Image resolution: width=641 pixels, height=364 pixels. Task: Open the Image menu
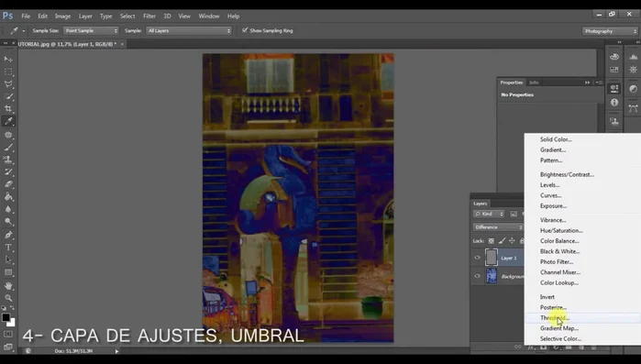pyautogui.click(x=62, y=16)
